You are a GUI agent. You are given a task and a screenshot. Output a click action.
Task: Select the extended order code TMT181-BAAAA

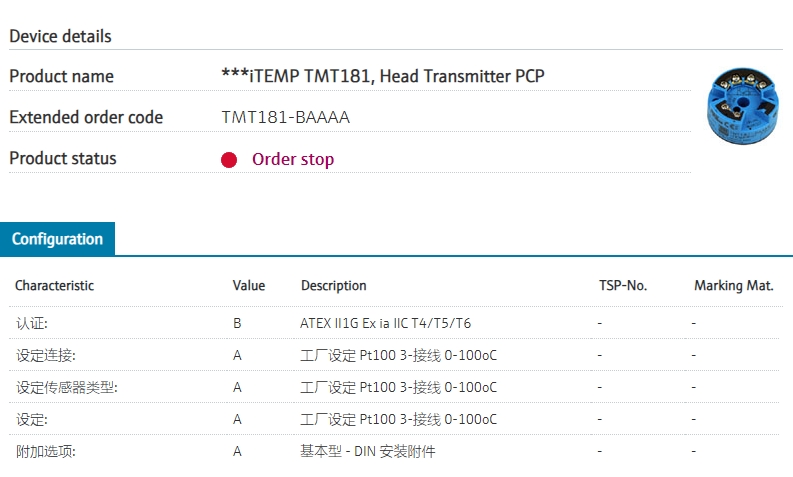point(286,117)
